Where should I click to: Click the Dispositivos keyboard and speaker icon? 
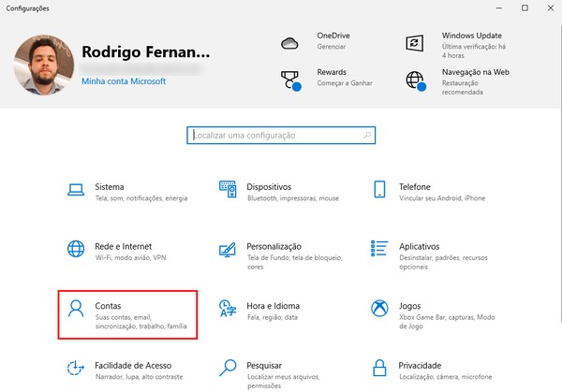click(228, 189)
